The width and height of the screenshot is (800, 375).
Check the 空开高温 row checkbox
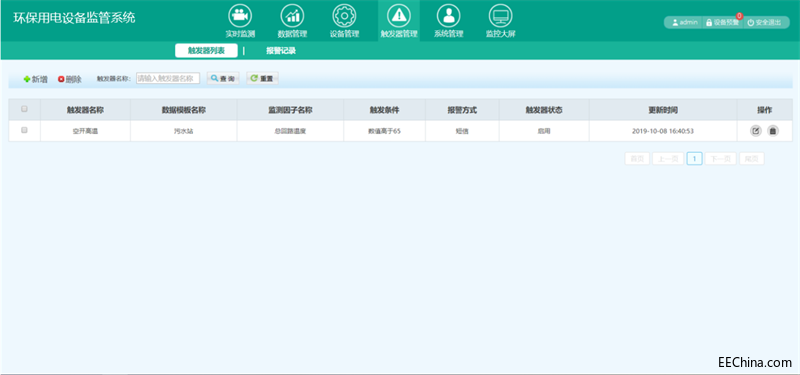click(x=24, y=130)
